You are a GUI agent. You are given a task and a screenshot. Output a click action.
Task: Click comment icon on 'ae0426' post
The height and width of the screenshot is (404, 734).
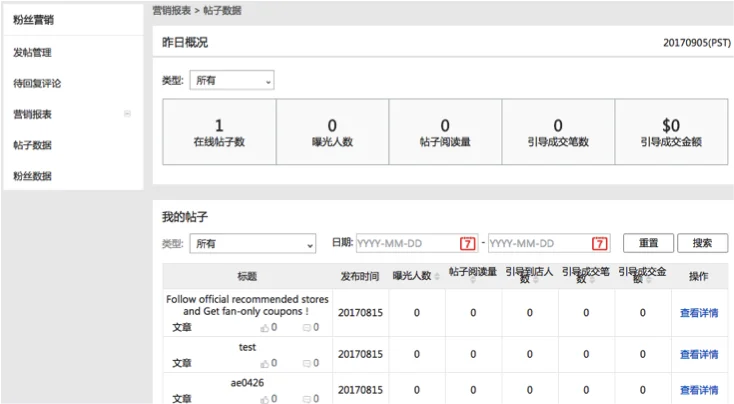[307, 399]
